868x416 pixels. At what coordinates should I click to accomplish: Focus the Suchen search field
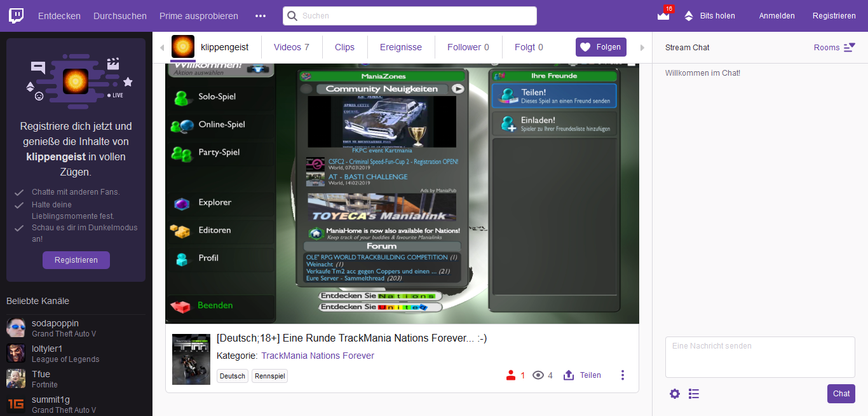tap(410, 16)
